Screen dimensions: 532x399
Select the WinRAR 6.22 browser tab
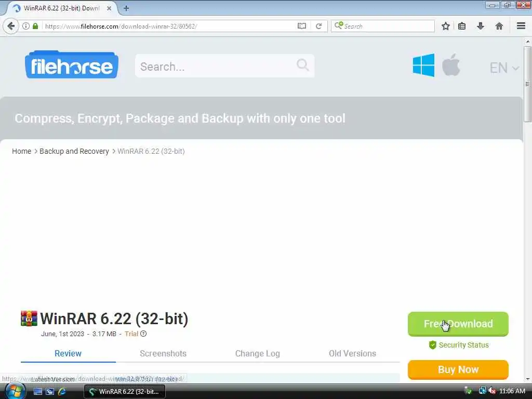(61, 8)
